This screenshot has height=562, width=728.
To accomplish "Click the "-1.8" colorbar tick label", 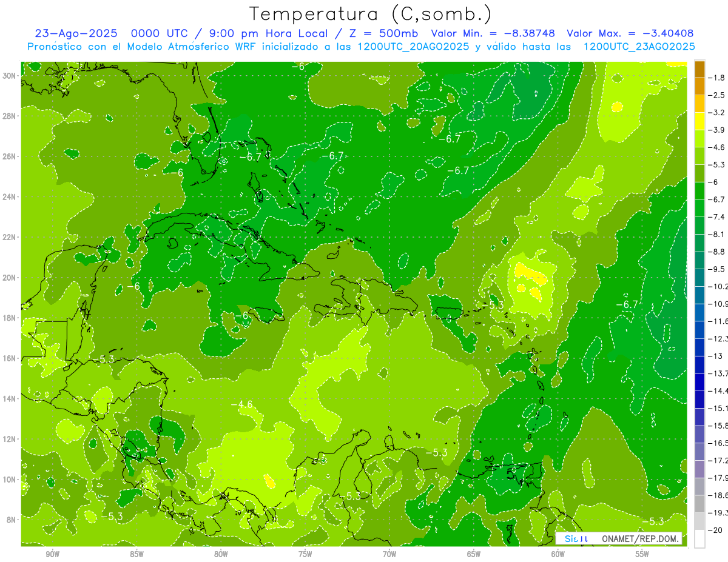I will click(x=716, y=78).
